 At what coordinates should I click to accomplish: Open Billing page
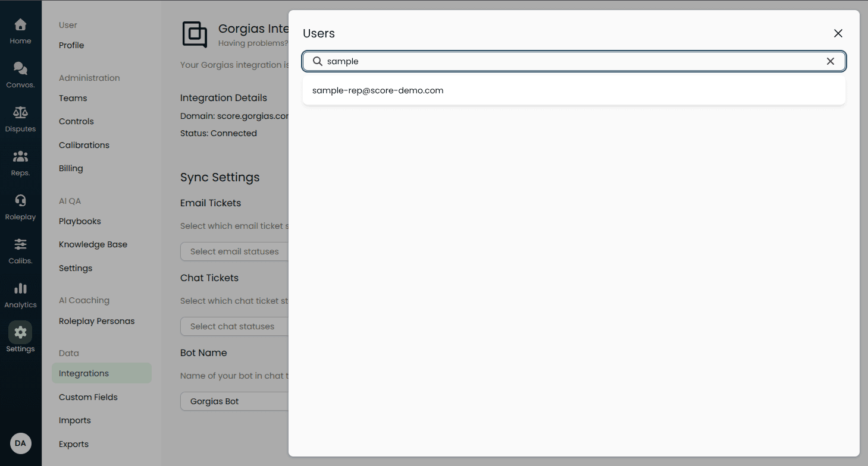pos(71,168)
